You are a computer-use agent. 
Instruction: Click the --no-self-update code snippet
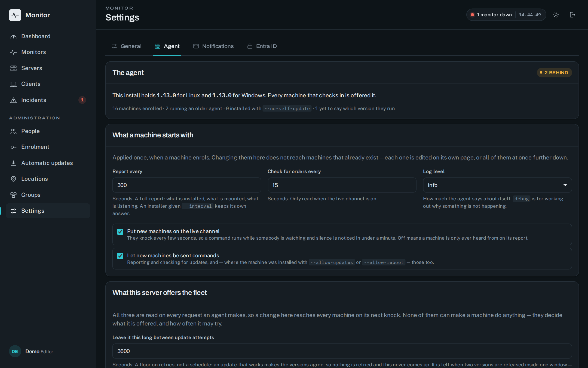(287, 108)
